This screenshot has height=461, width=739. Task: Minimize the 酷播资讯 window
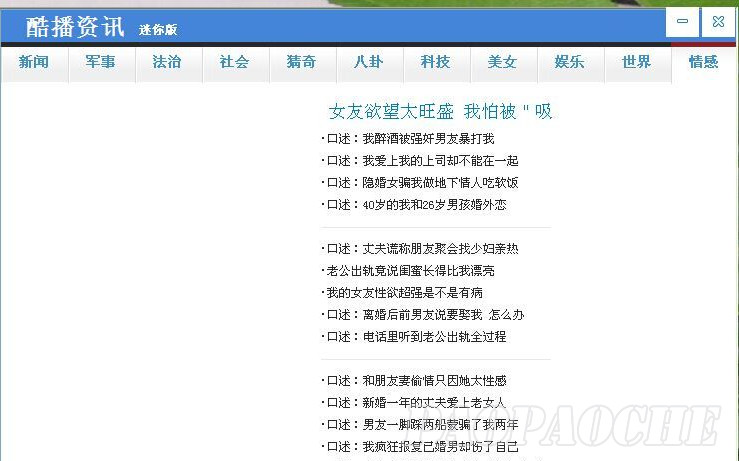point(682,22)
